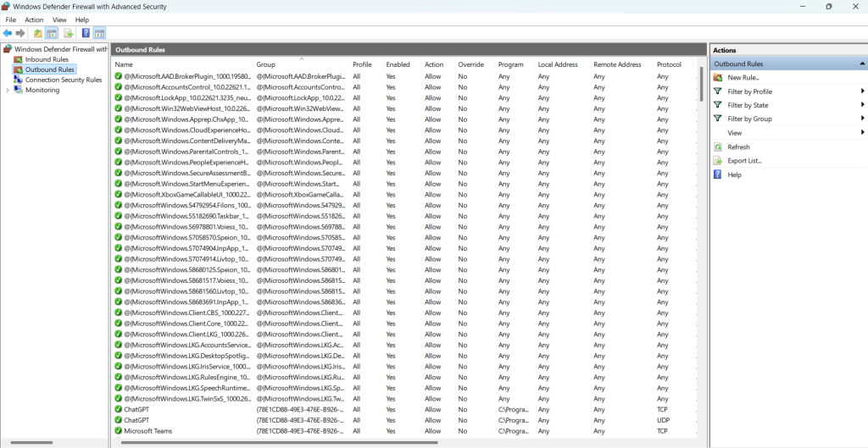Click New Rule... in Actions pane
This screenshot has height=448, width=868.
(x=743, y=77)
